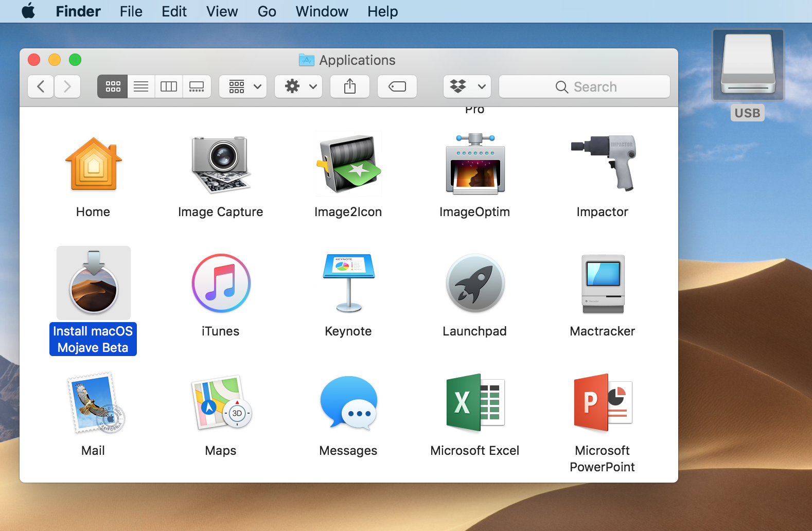Switch to gallery view
This screenshot has width=812, height=531.
tap(197, 86)
